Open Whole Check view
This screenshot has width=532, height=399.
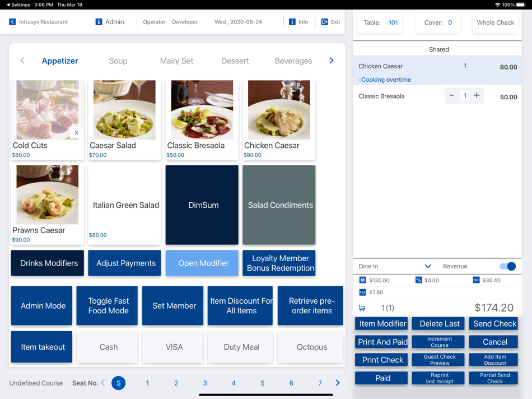tap(496, 22)
